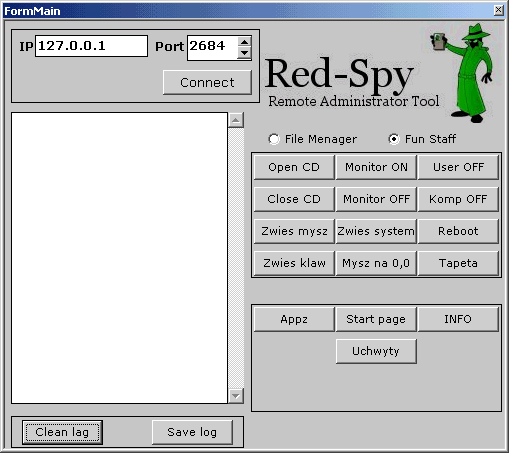Click the log scrollbar down arrow
Viewport: 509px width, 453px height.
pos(236,396)
